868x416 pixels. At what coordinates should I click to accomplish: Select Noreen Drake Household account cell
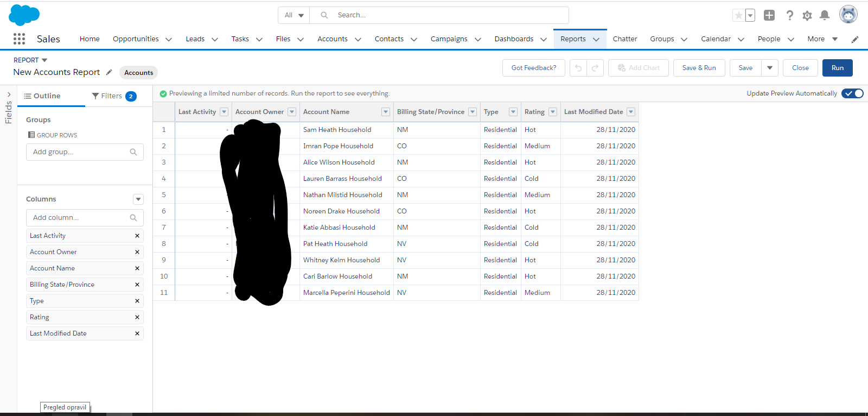click(x=347, y=211)
